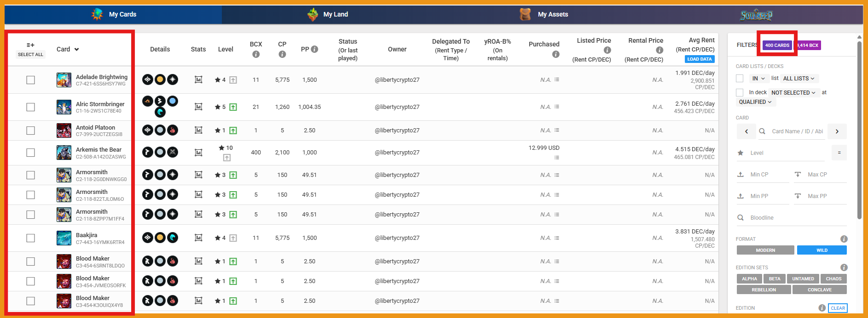Image resolution: width=868 pixels, height=318 pixels.
Task: Click the Listed Price info icon
Action: 608,50
